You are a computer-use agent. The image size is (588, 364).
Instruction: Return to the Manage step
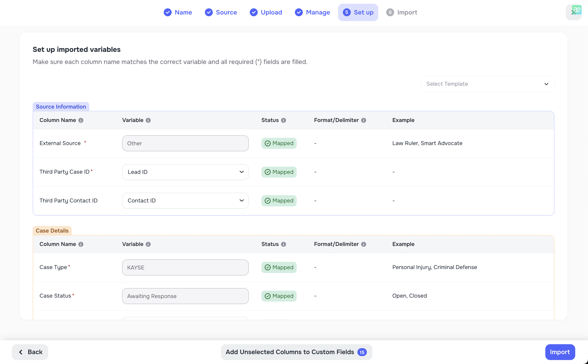312,12
